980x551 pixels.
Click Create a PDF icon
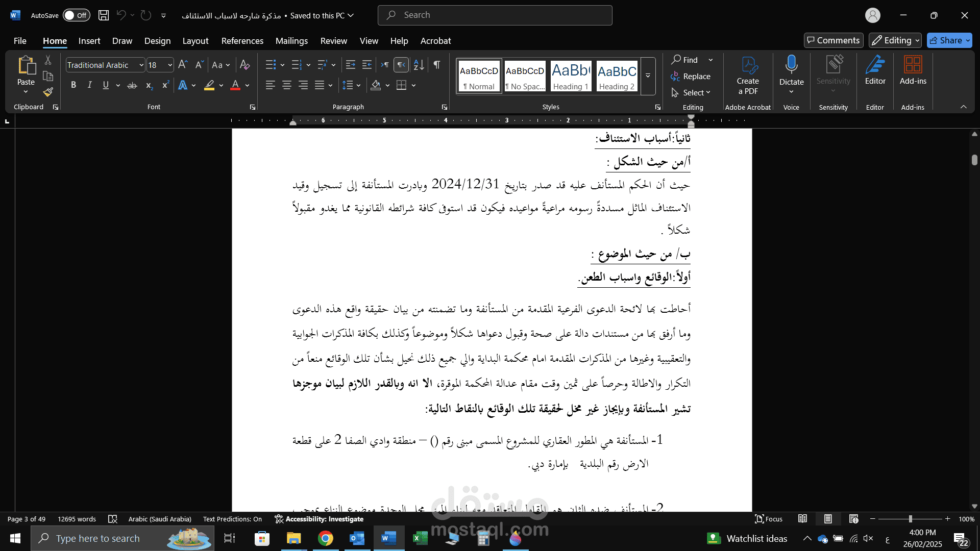tap(748, 76)
